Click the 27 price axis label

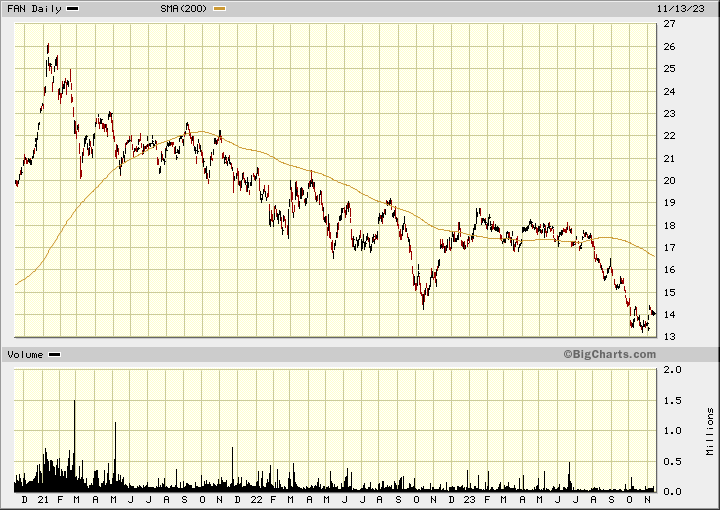[x=667, y=24]
